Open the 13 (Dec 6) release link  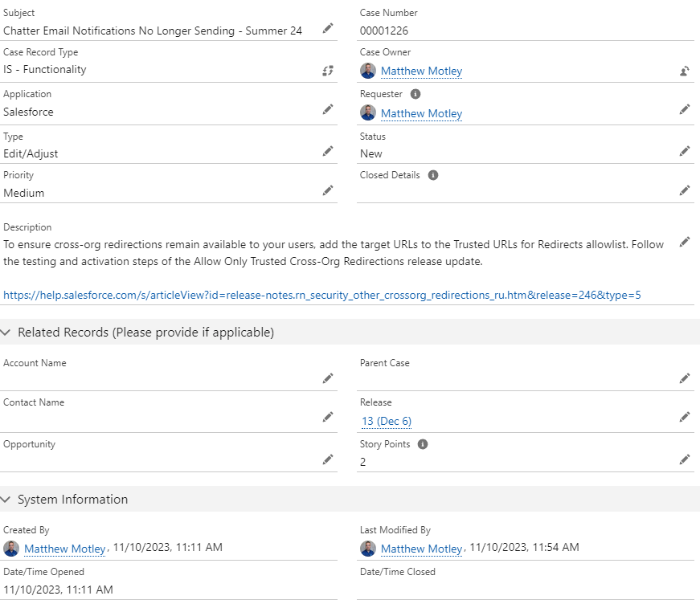387,421
